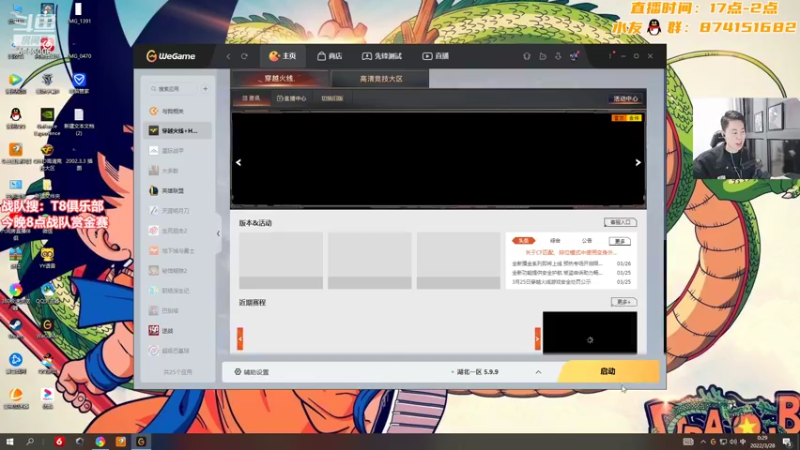The width and height of the screenshot is (800, 450).
Task: Click the search apps field in sidebar
Action: click(173, 89)
